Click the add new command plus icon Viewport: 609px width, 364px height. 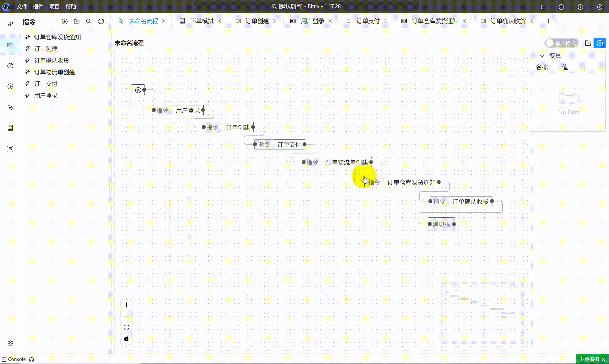click(x=64, y=22)
